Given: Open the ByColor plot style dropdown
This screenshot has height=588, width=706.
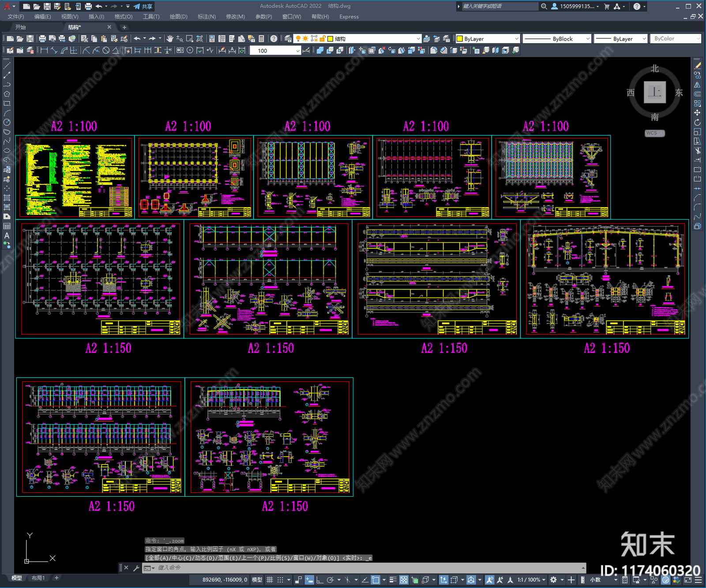Looking at the screenshot, I should 676,39.
